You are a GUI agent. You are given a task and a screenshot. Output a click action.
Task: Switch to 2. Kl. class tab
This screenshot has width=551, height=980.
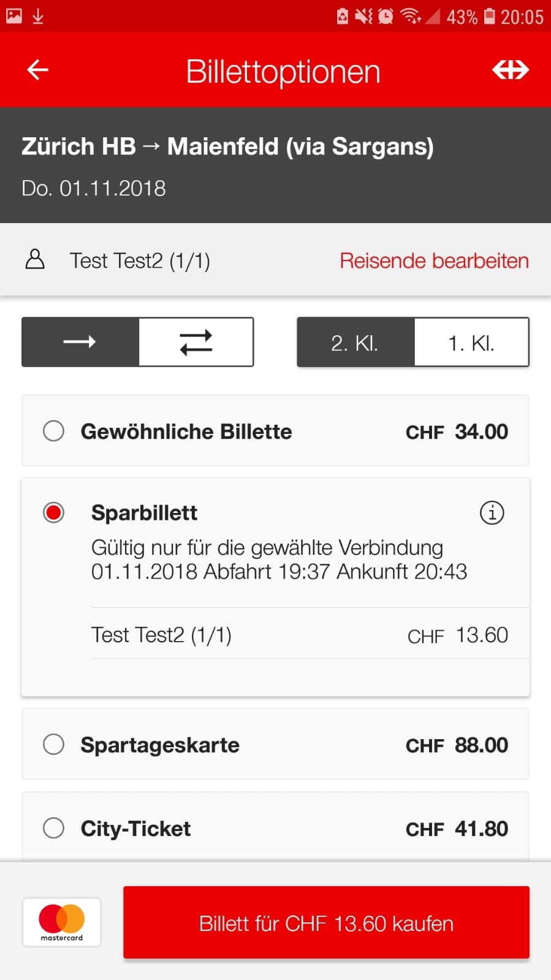tap(355, 342)
